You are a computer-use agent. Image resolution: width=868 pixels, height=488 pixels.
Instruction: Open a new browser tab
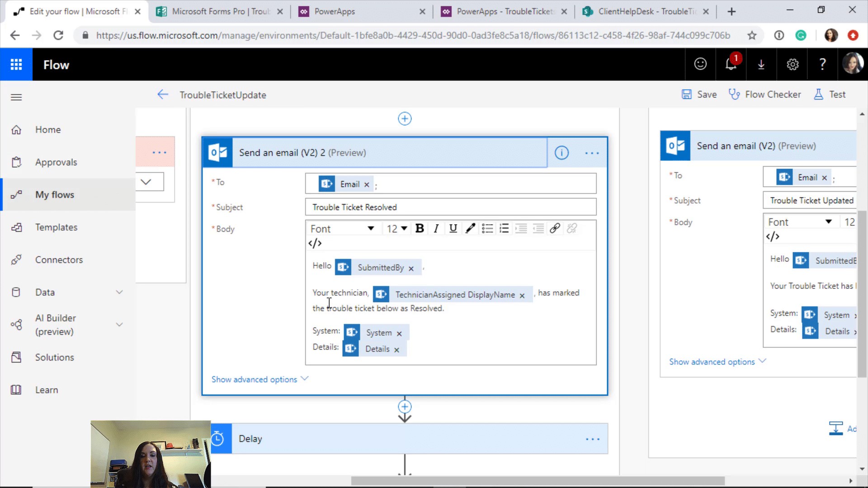731,12
